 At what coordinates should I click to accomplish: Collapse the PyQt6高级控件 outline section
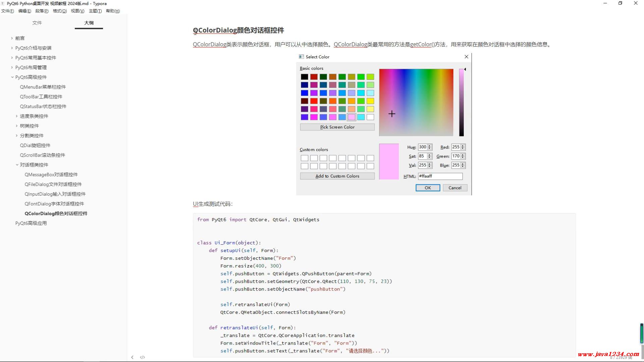(12, 77)
